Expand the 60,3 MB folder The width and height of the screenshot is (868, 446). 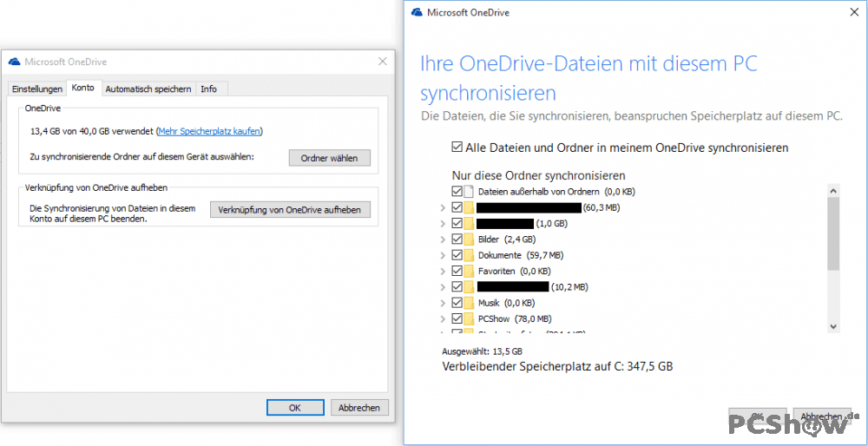443,208
